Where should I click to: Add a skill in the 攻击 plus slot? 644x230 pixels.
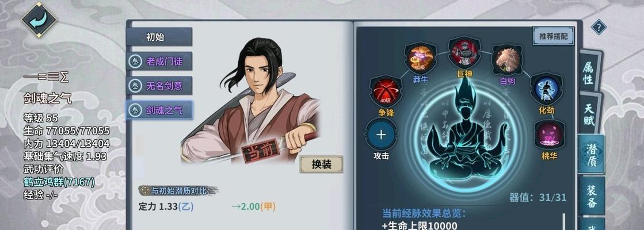pyautogui.click(x=381, y=135)
